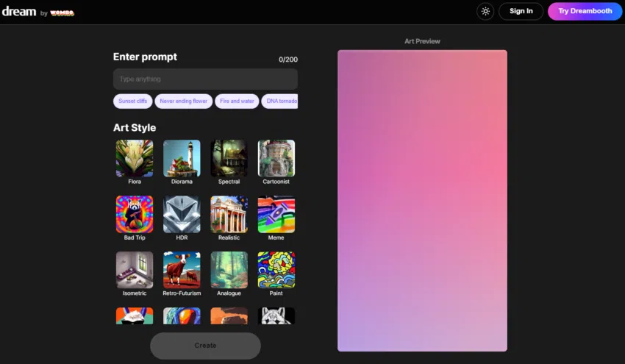625x364 pixels.
Task: Select the Isometric art style
Action: [x=135, y=270]
